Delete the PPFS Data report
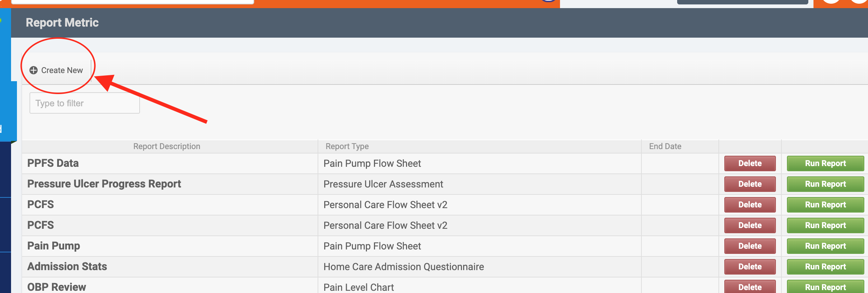 750,163
